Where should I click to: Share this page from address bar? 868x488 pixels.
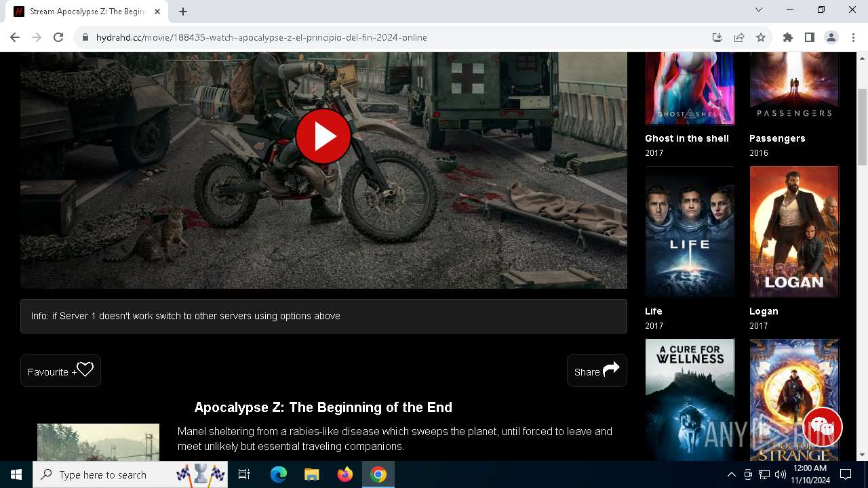[739, 37]
